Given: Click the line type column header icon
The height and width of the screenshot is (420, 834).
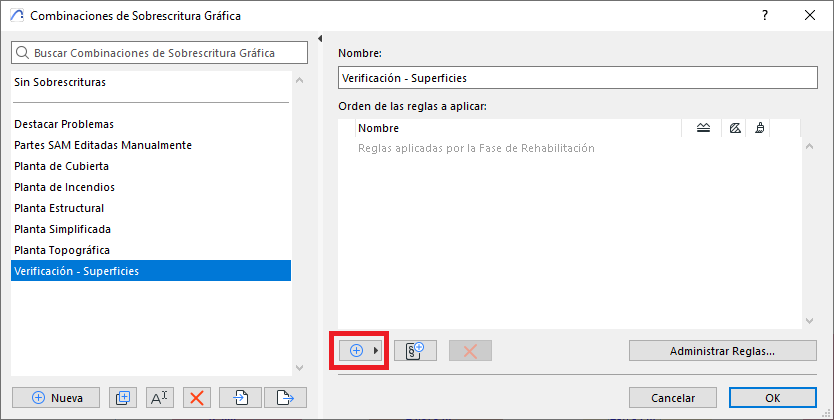Looking at the screenshot, I should (x=703, y=128).
